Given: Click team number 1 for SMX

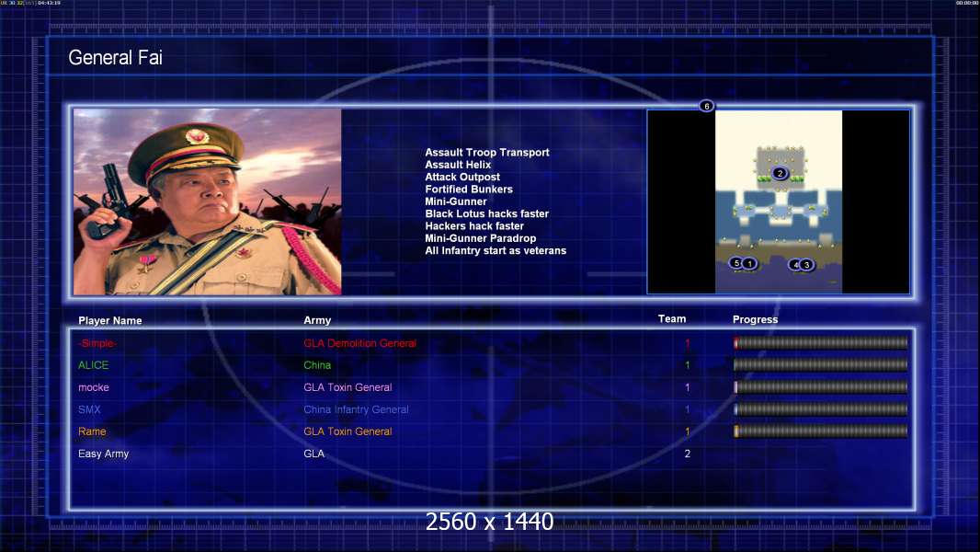Looking at the screenshot, I should click(x=688, y=409).
